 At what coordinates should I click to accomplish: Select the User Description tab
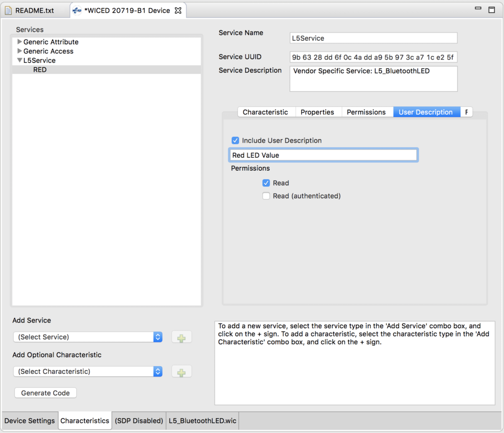click(426, 112)
